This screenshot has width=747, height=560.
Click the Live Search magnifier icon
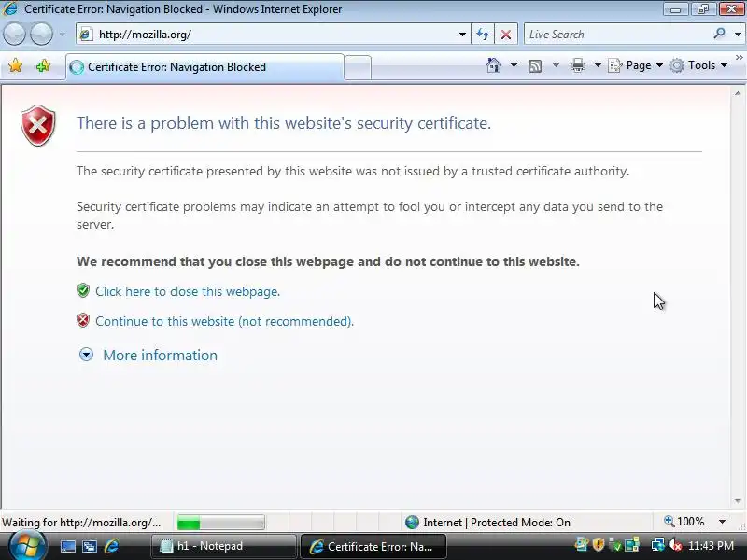click(719, 34)
